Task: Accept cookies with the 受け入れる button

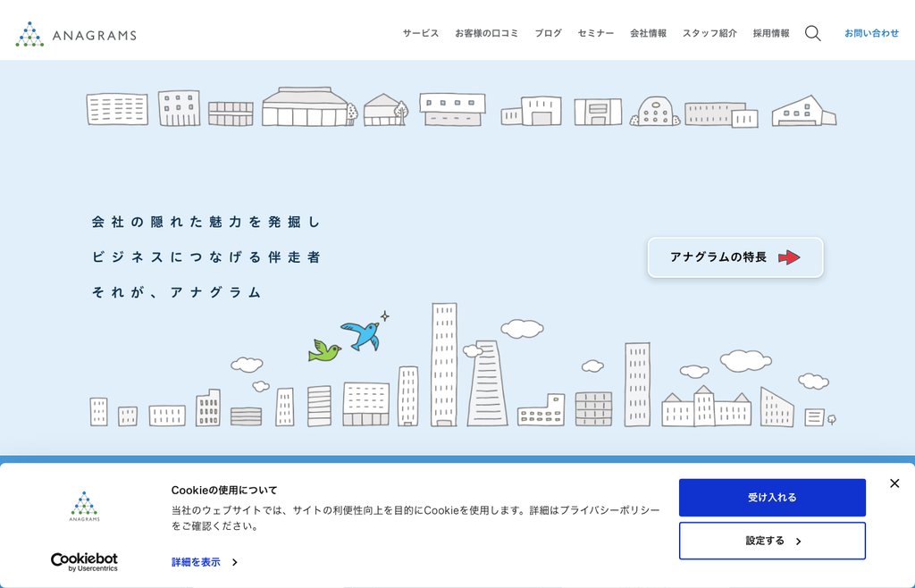Action: coord(772,498)
